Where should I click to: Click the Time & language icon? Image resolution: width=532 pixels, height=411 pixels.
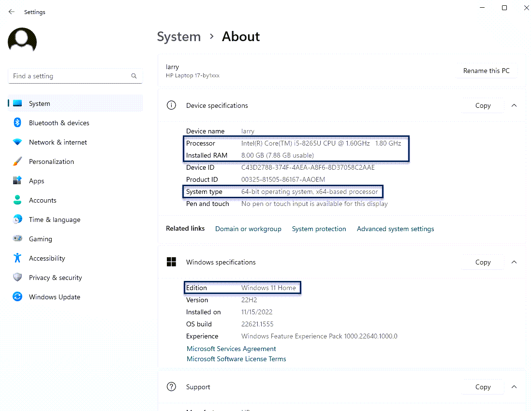tap(17, 220)
